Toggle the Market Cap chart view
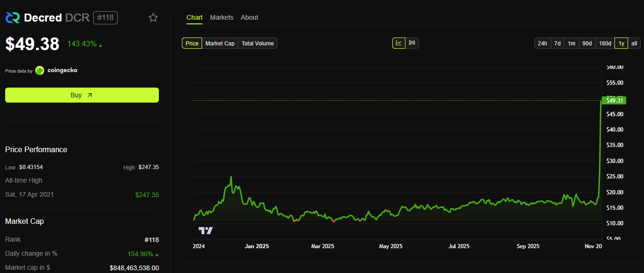 coord(219,43)
